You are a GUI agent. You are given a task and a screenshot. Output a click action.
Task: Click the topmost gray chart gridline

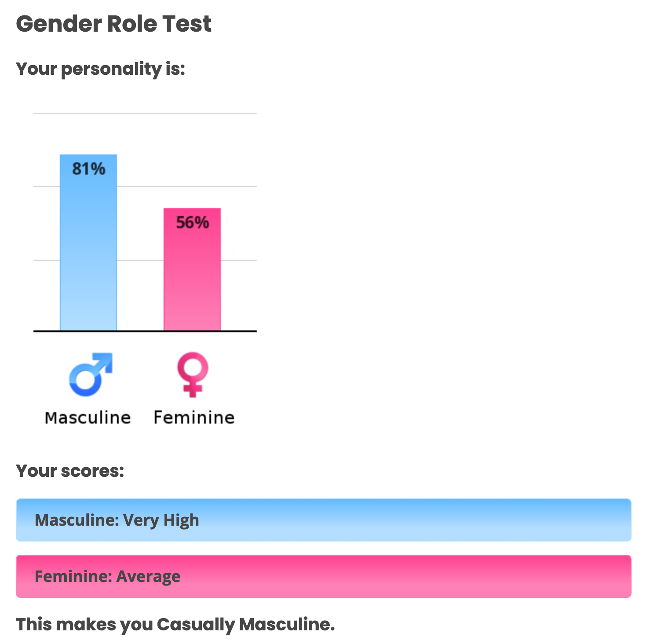145,113
